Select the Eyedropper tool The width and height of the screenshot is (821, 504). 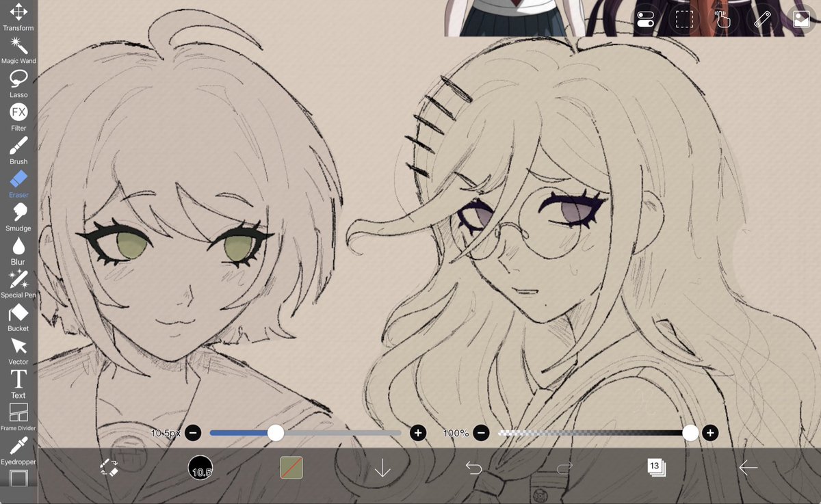[x=18, y=451]
